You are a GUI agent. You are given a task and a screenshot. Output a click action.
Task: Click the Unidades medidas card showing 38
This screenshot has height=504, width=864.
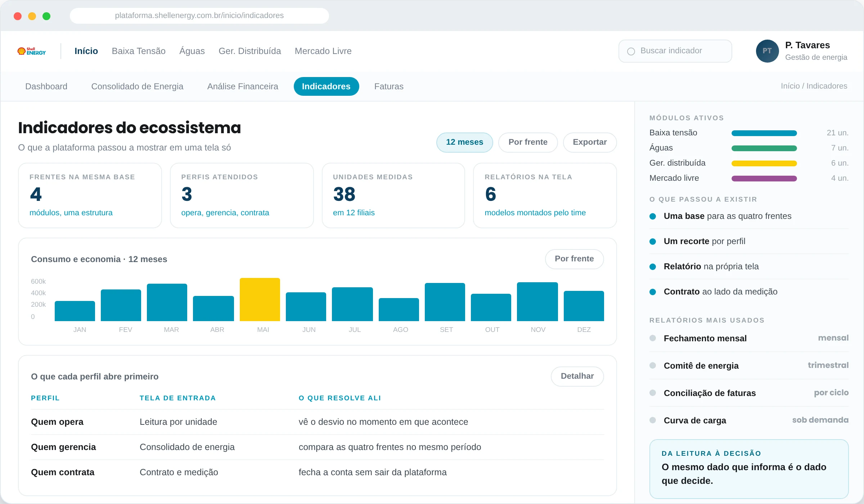pyautogui.click(x=393, y=195)
